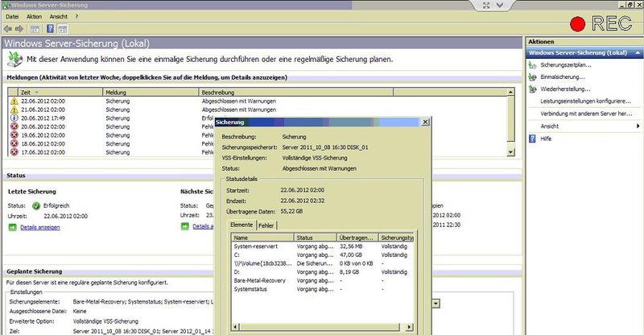Sort messages by Zeit column header
The height and width of the screenshot is (335, 644).
[60, 93]
